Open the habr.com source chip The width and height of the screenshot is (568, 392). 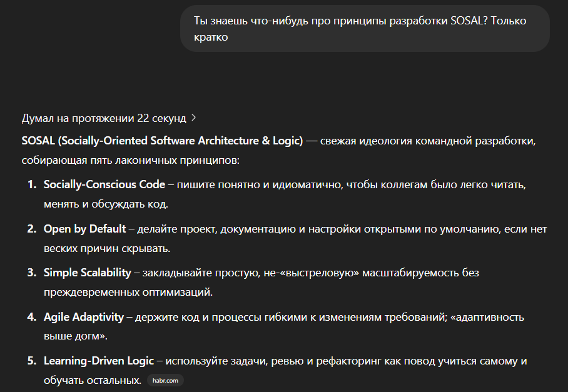[166, 380]
